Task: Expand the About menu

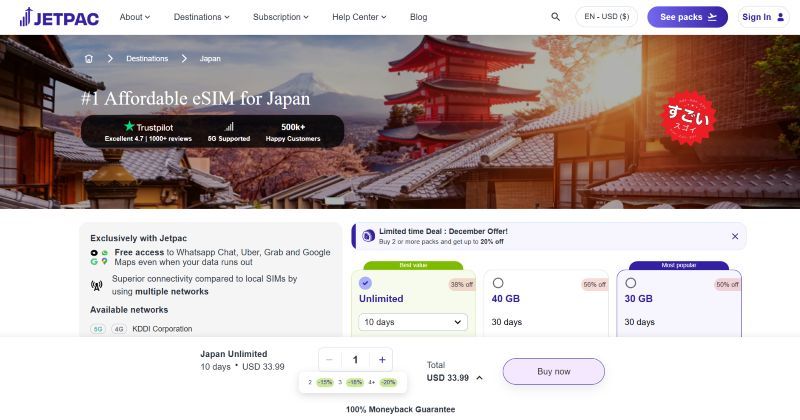Action: 135,17
